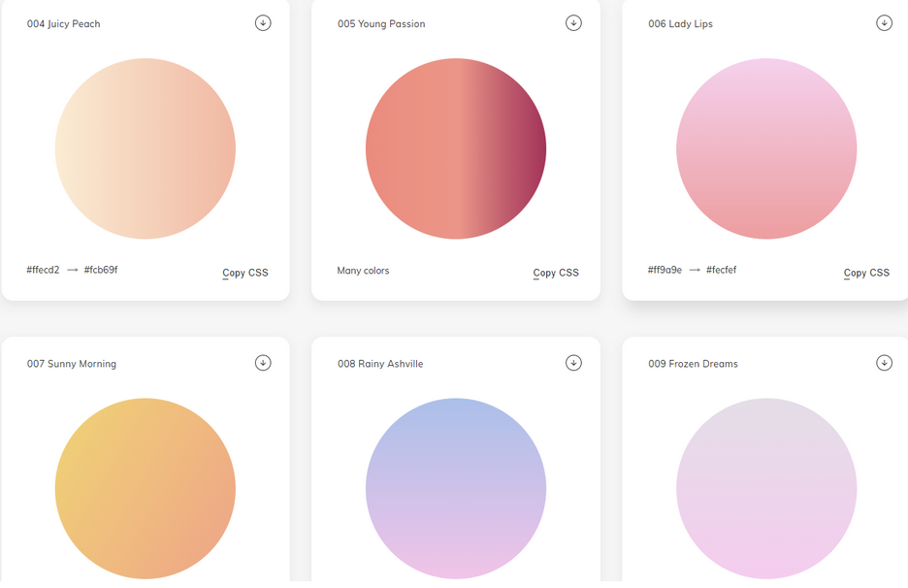This screenshot has height=588, width=908.
Task: Click the Lady Lips gradient circle
Action: coord(766,148)
